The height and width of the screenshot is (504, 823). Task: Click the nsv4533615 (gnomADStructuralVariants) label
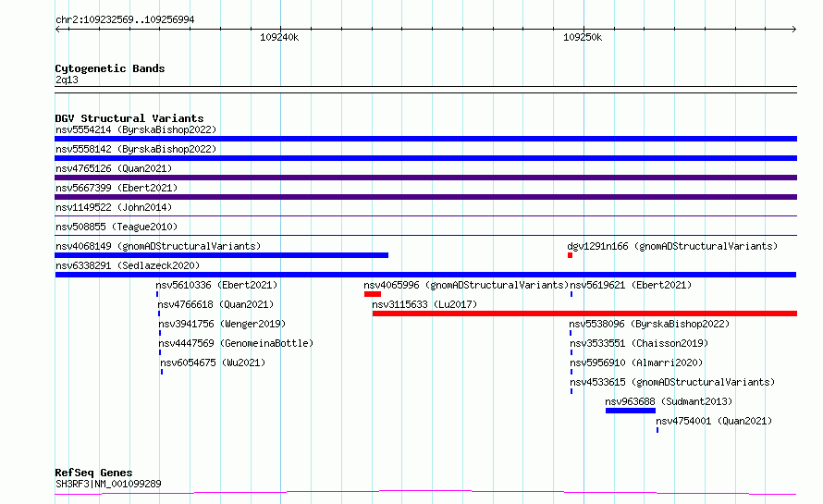coord(672,382)
